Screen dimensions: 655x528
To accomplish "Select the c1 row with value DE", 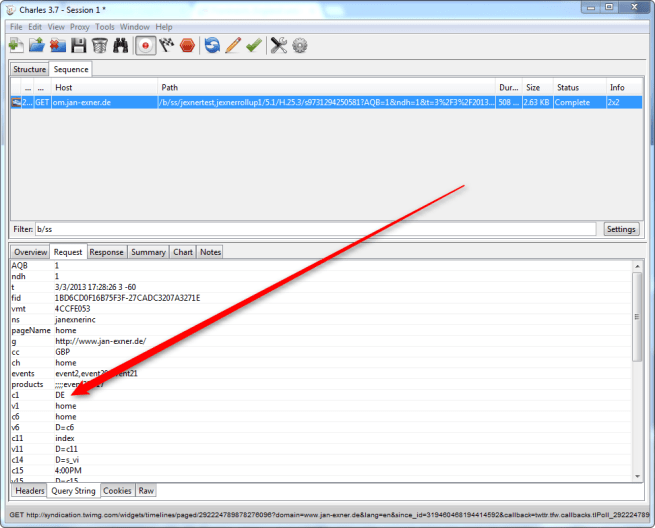I will click(321, 395).
